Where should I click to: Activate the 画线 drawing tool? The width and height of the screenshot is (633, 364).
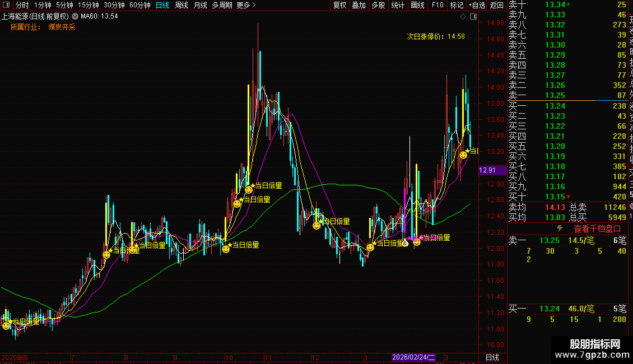point(417,5)
